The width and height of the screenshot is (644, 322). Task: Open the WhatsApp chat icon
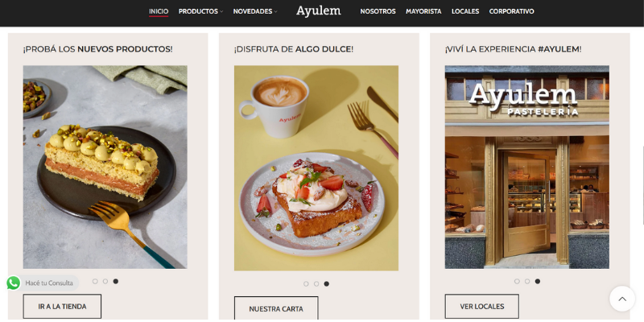(x=13, y=283)
